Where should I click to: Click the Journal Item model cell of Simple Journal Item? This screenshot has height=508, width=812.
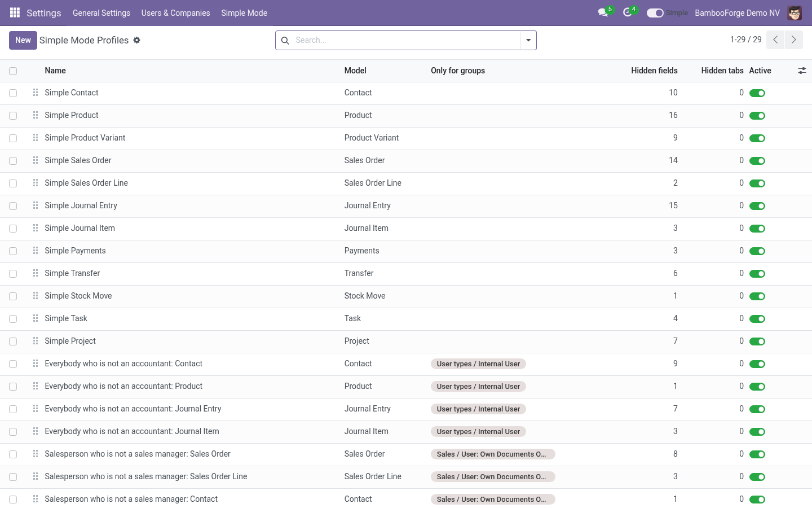367,228
